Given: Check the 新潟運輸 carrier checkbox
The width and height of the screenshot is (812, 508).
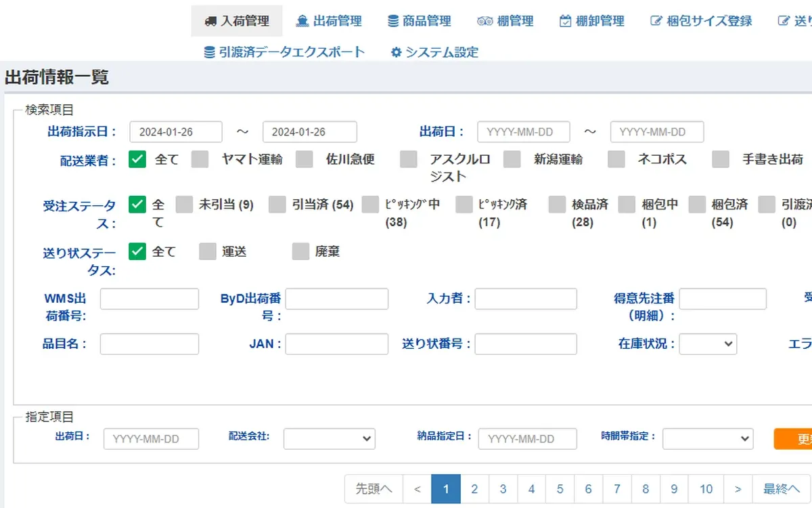Looking at the screenshot, I should point(512,159).
